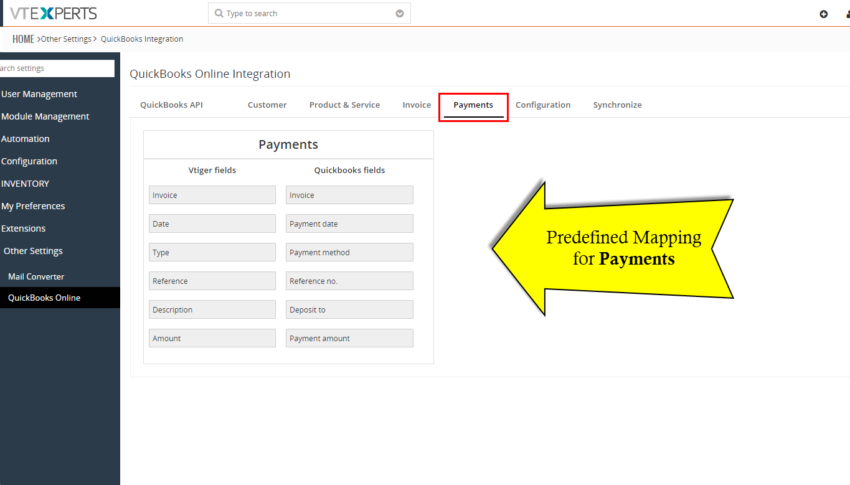Open Other Settings breadcrumb link
This screenshot has width=850, height=485.
click(66, 39)
